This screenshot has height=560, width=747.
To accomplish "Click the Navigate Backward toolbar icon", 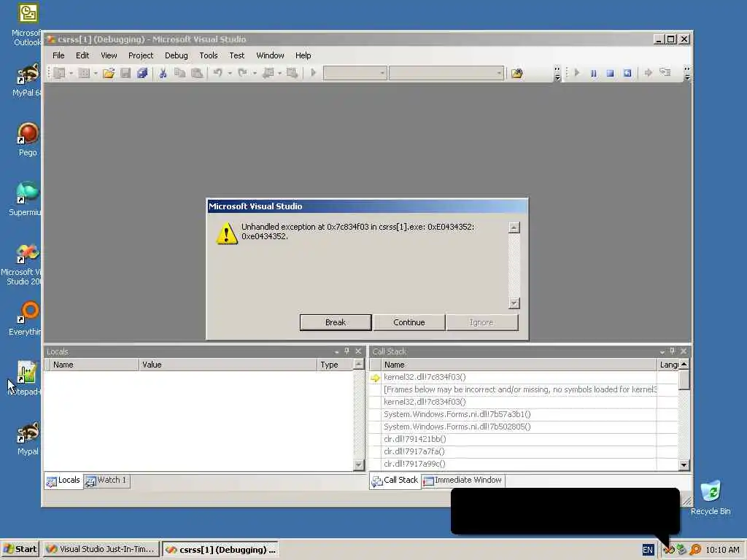I will (x=268, y=73).
